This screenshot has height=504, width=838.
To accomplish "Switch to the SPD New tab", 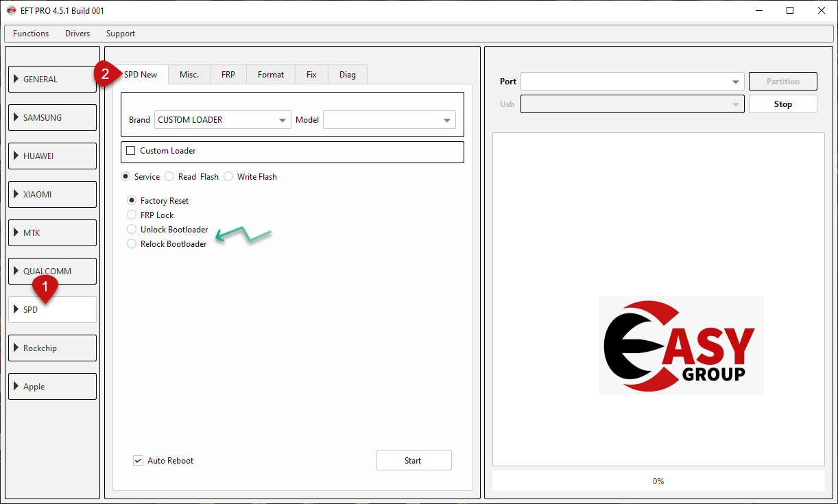I will [141, 74].
